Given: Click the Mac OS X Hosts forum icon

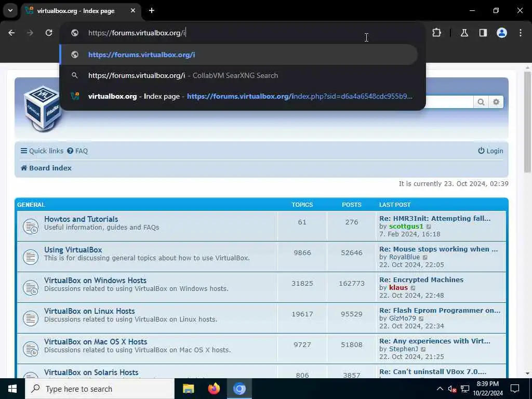Looking at the screenshot, I should tap(31, 349).
